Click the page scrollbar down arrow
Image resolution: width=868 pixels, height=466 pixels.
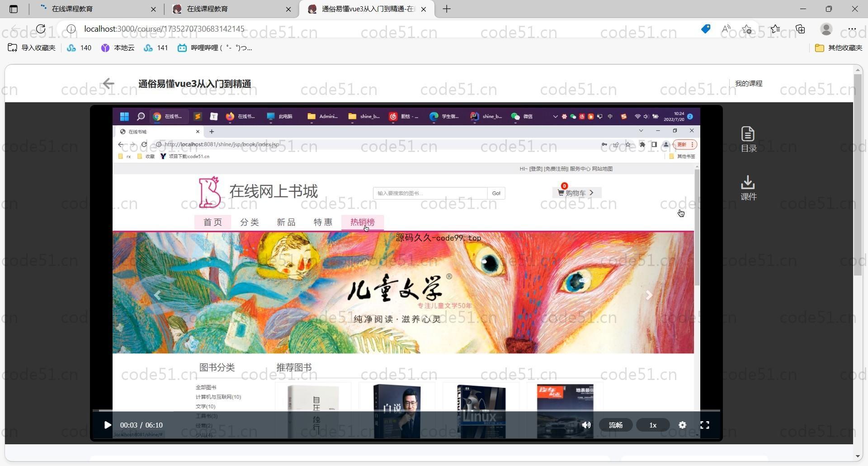tap(858, 456)
